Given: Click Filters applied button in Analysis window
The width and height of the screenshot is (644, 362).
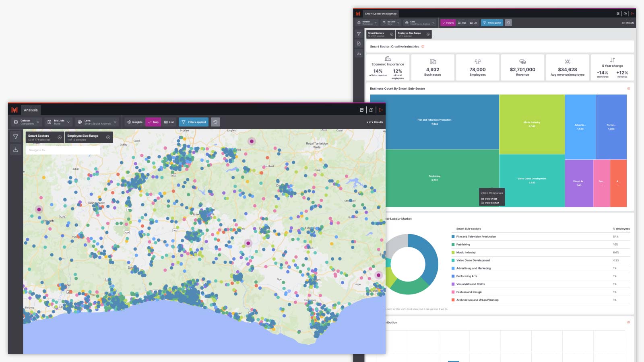Looking at the screenshot, I should point(194,122).
